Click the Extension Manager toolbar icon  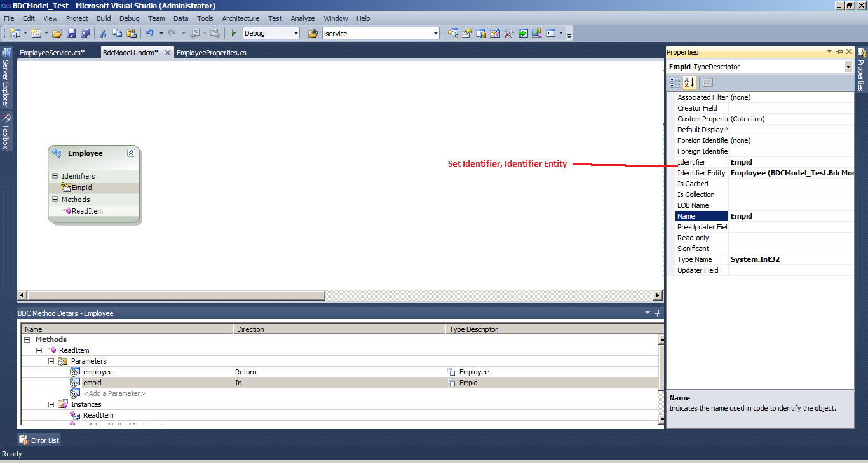point(537,33)
